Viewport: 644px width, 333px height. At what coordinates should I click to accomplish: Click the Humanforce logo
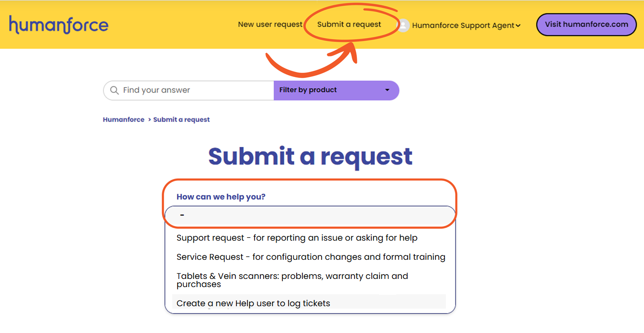pos(58,24)
